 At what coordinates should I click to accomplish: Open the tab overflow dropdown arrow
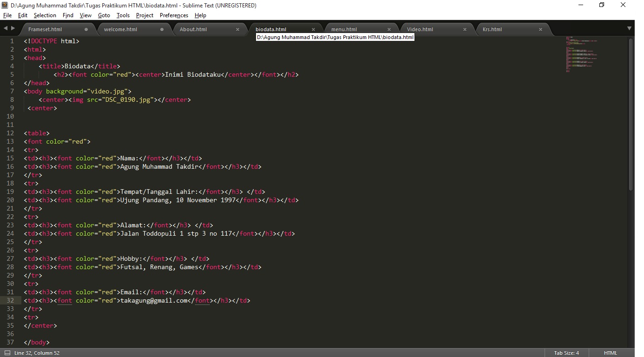tap(630, 28)
